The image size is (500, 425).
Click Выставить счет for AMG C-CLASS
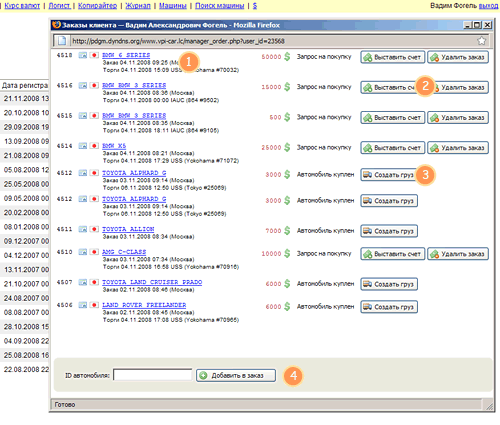tap(393, 254)
